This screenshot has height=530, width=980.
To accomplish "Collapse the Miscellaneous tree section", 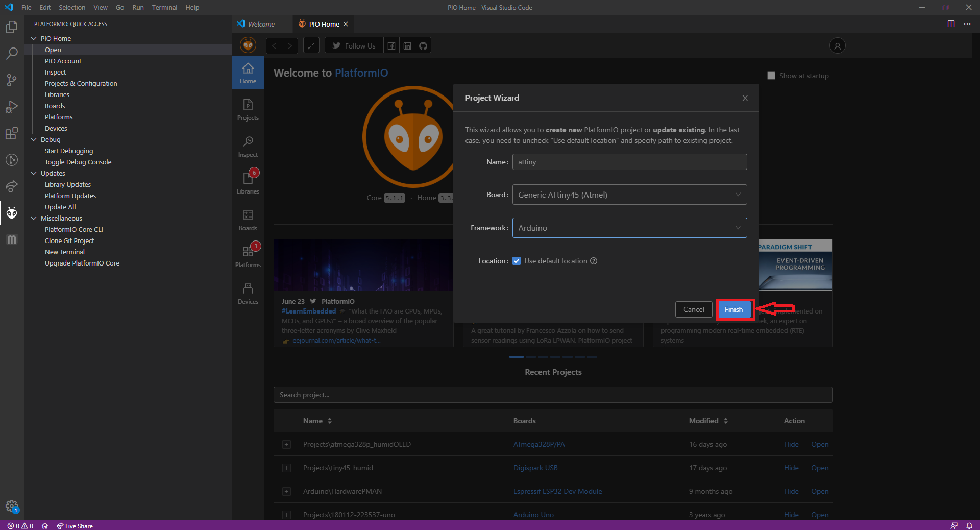I will [34, 218].
